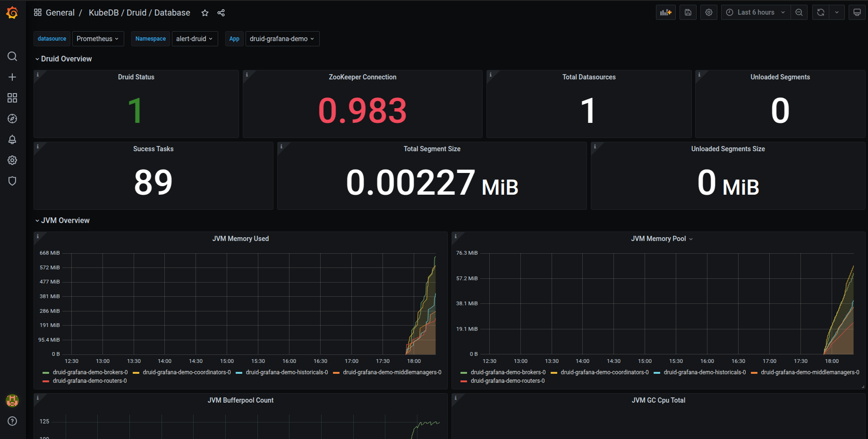Open the Total Datasources panel title menu
The height and width of the screenshot is (439, 868).
point(589,77)
